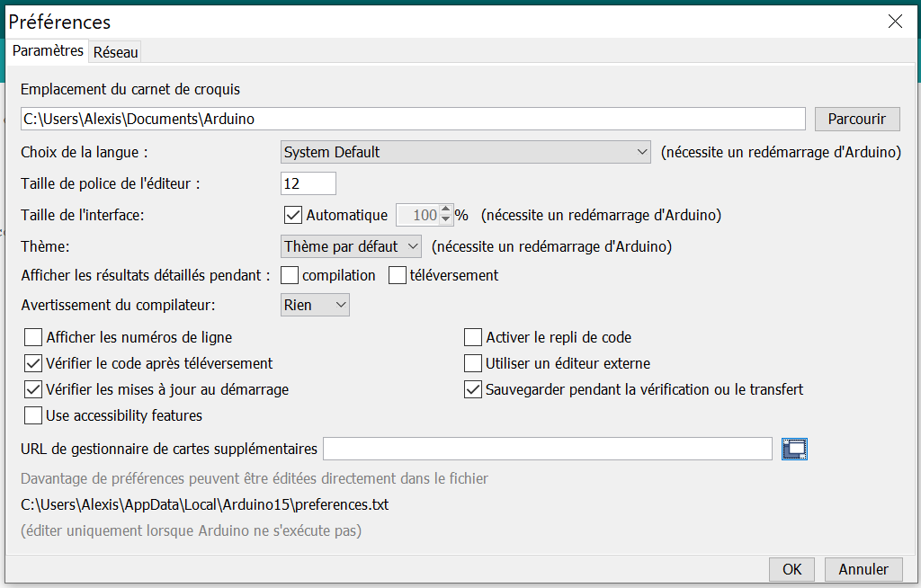Click the 'Emplacement du carnet de croquis' label
Image resolution: width=921 pixels, height=588 pixels.
click(x=130, y=89)
